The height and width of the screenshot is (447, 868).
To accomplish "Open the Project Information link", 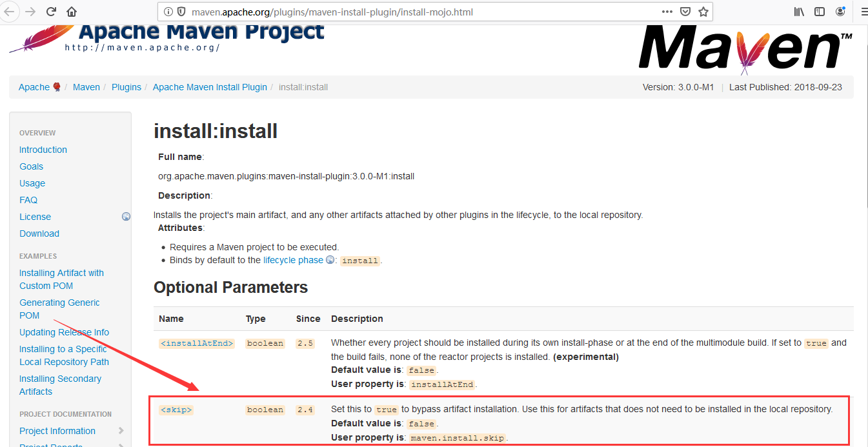I will coord(57,431).
